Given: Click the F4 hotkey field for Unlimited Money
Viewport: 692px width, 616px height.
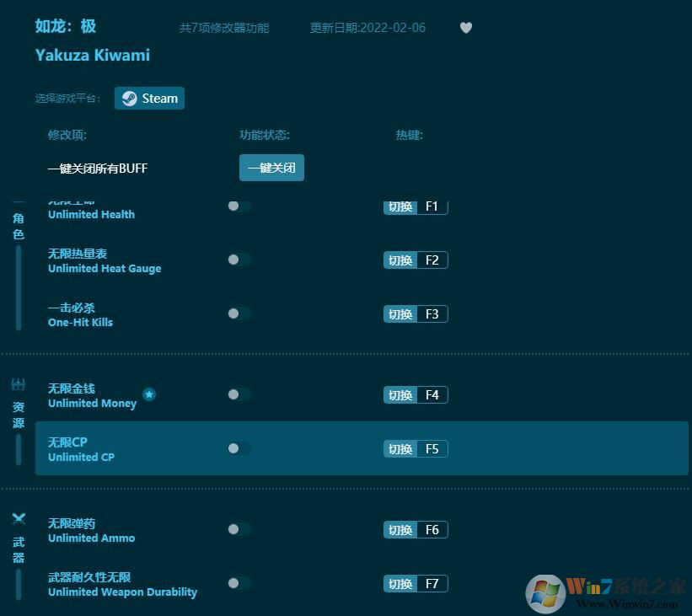Looking at the screenshot, I should coord(432,394).
